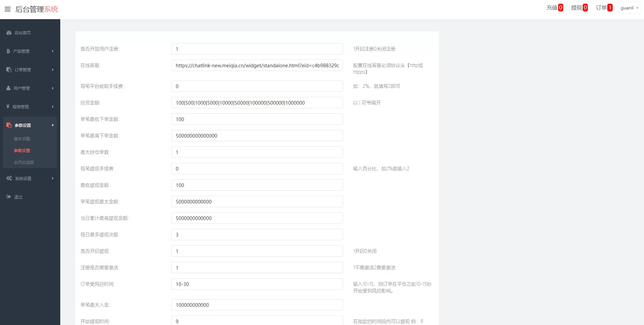Click the label 投资金额:
The width and height of the screenshot is (644, 325).
pos(91,103)
